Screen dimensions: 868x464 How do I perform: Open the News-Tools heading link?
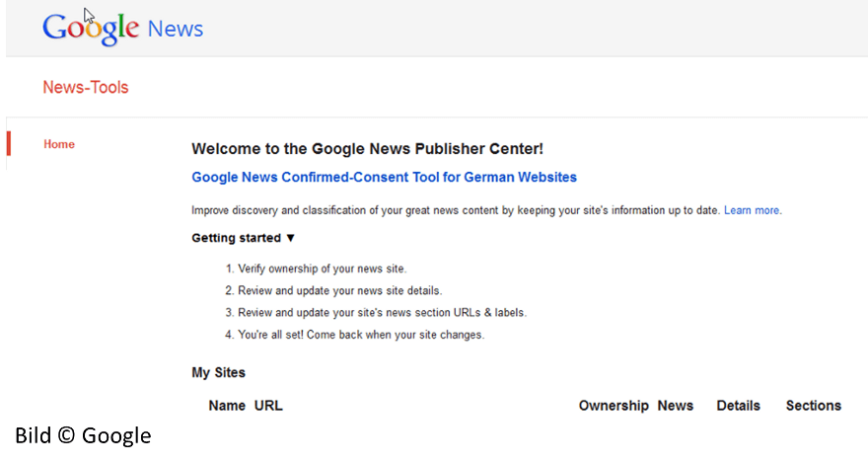tap(86, 87)
